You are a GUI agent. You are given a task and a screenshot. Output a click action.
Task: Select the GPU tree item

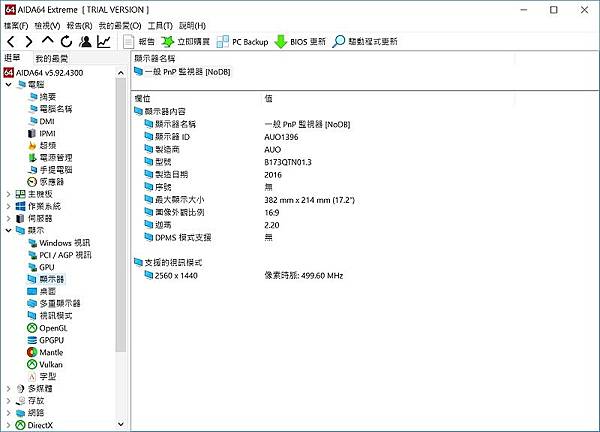coord(42,267)
